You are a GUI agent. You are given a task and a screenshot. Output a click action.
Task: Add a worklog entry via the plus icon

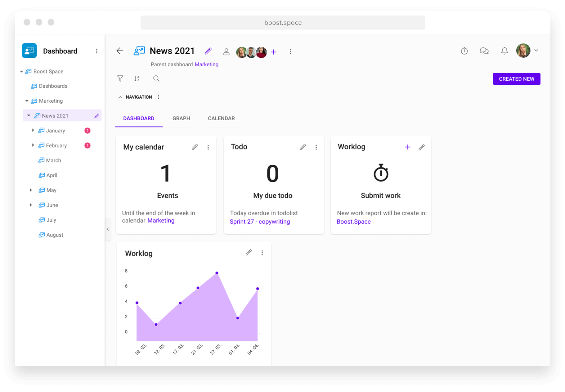(407, 147)
